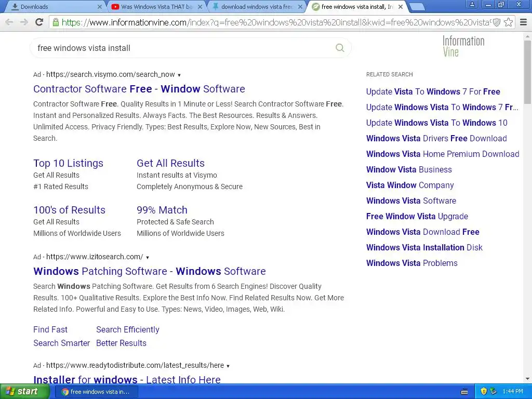Click the Better Results link
This screenshot has height=399, width=532.
click(x=121, y=343)
